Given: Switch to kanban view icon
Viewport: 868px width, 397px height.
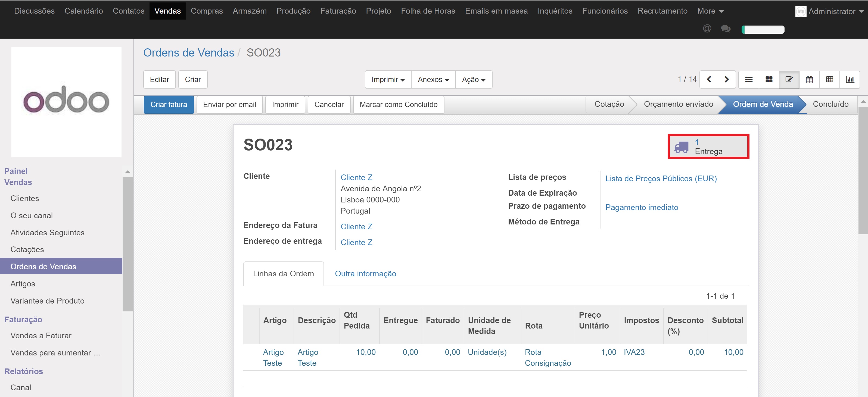Looking at the screenshot, I should click(x=769, y=79).
